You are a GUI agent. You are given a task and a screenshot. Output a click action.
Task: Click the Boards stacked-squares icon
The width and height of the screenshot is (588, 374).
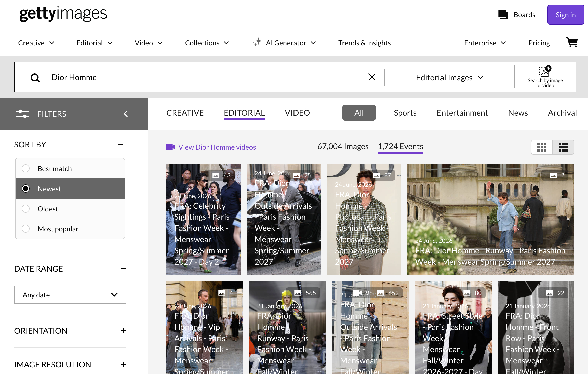[x=503, y=15]
